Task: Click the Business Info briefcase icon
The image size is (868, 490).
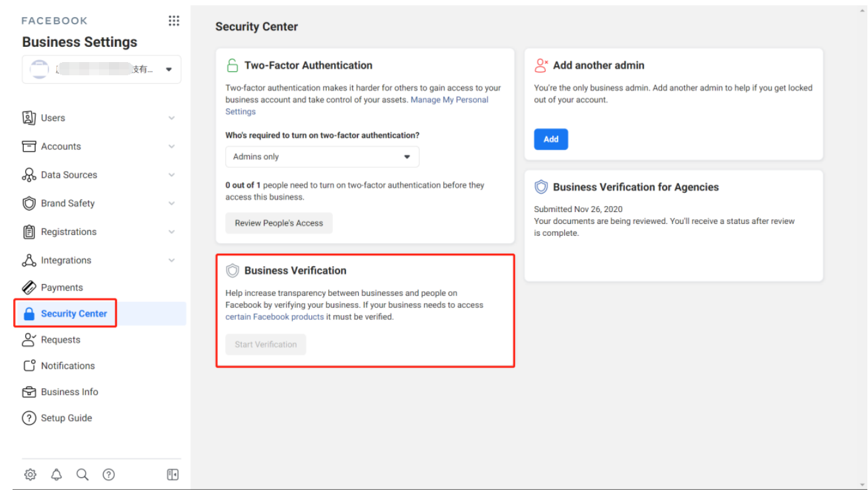Action: (29, 392)
